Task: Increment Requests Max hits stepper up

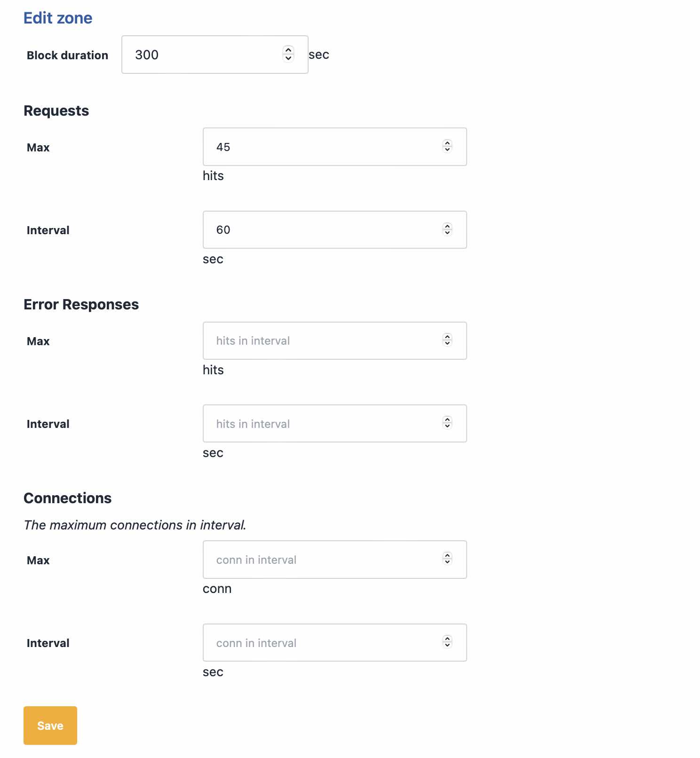Action: point(447,143)
